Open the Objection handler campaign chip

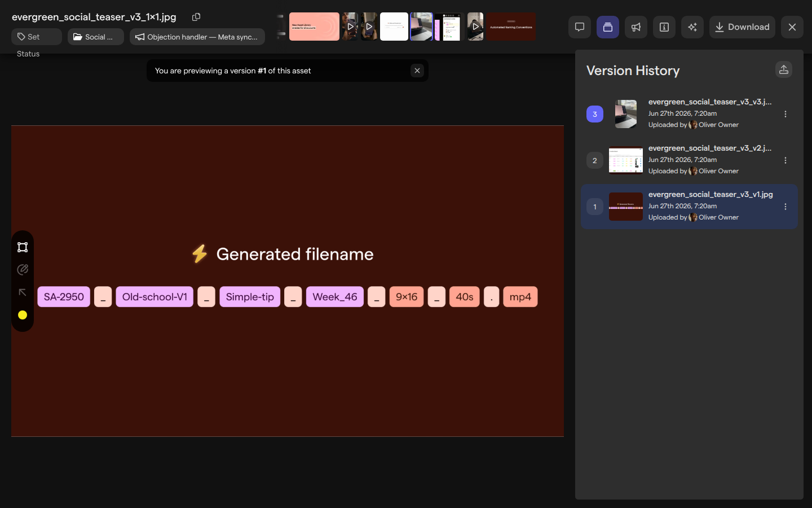tap(197, 37)
